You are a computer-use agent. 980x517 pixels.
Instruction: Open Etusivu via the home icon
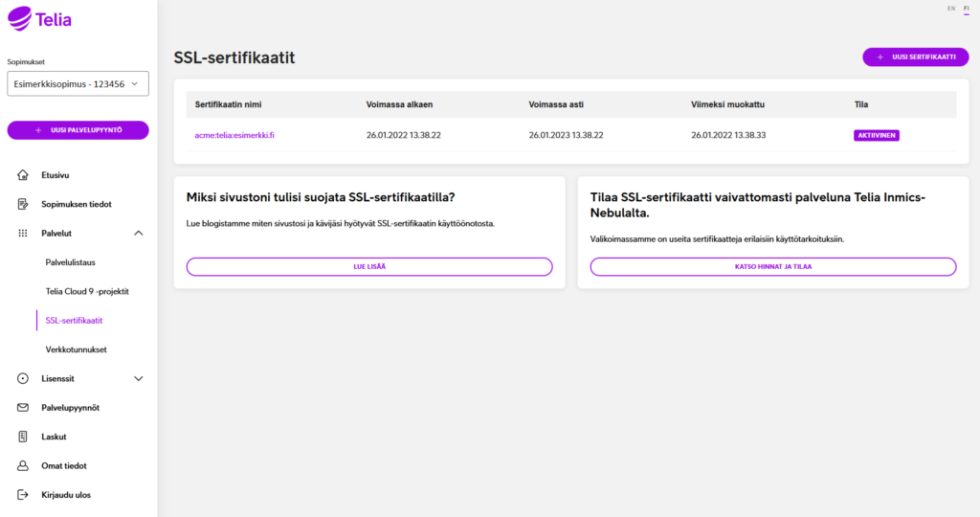coord(23,175)
